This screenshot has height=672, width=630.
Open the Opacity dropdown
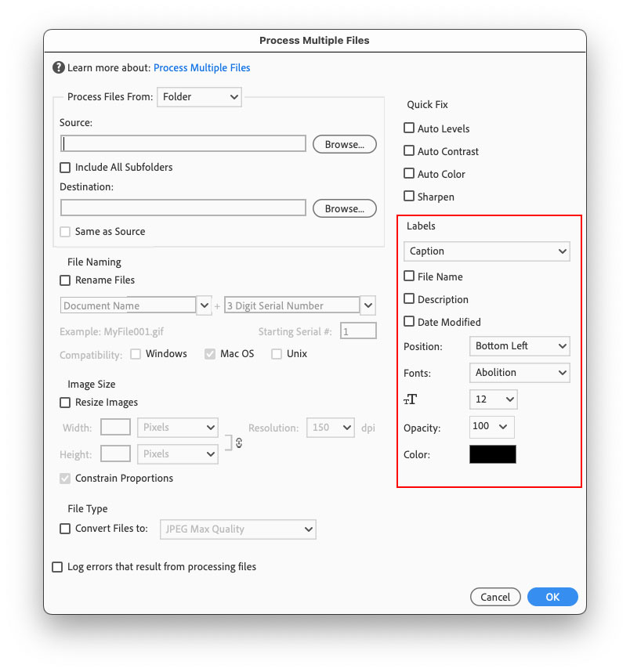491,427
